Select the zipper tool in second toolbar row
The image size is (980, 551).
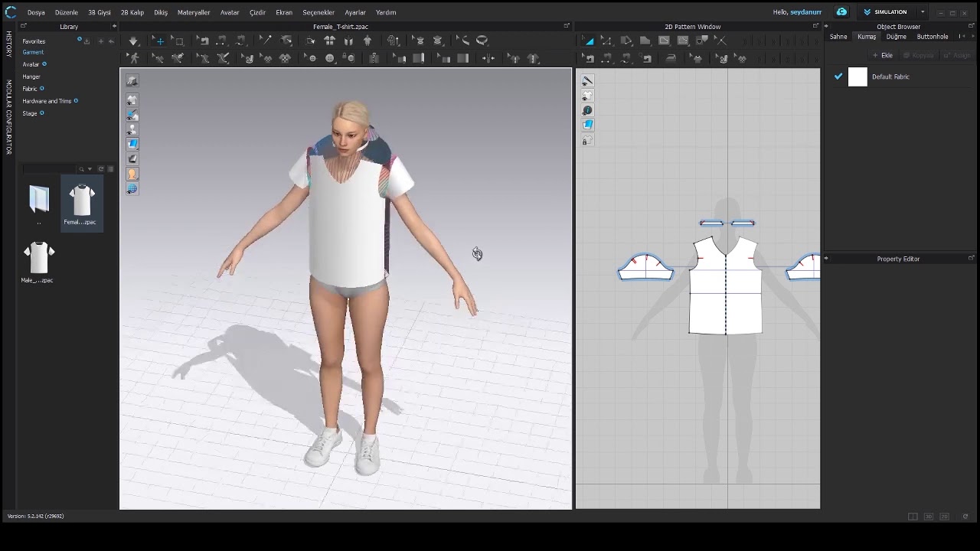[x=374, y=58]
